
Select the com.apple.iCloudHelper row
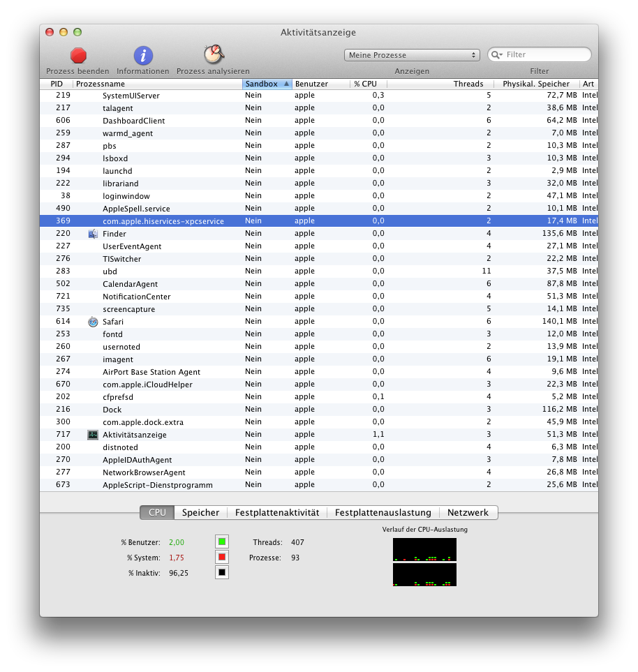click(319, 384)
